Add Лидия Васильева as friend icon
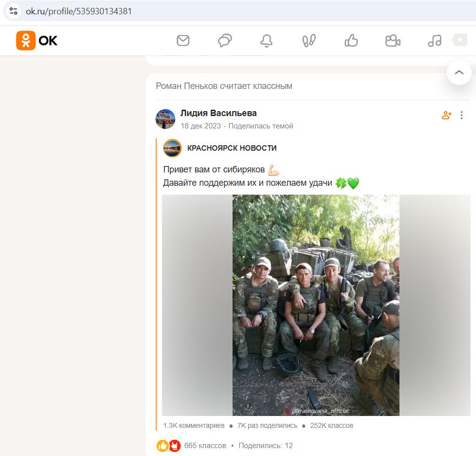The height and width of the screenshot is (456, 476). (446, 115)
